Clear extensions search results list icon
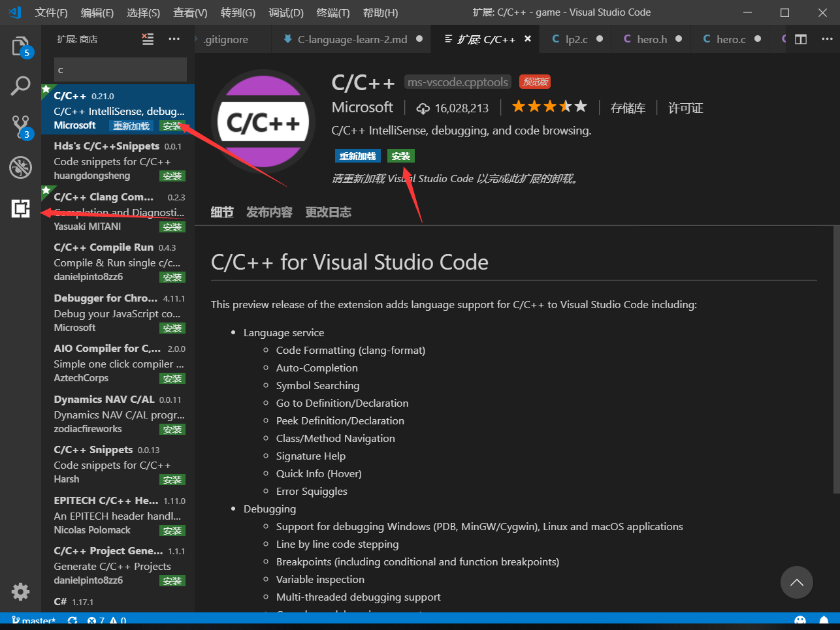This screenshot has width=840, height=630. tap(148, 39)
